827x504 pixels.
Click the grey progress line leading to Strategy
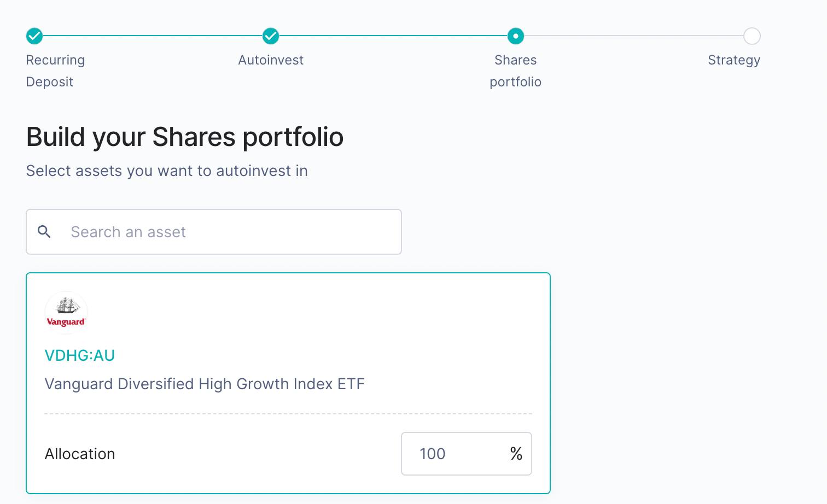tap(634, 36)
